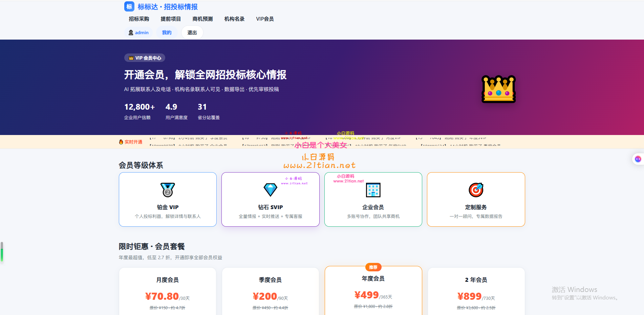Click the 标标达 blue logo icon

[129, 6]
